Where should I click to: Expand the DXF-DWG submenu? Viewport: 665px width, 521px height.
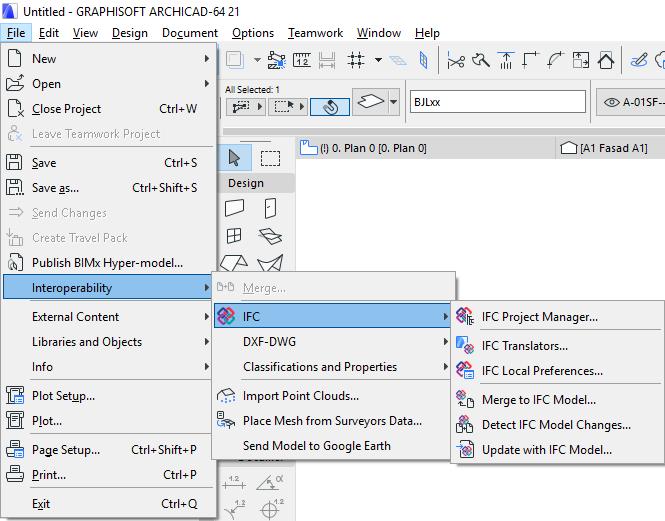332,342
